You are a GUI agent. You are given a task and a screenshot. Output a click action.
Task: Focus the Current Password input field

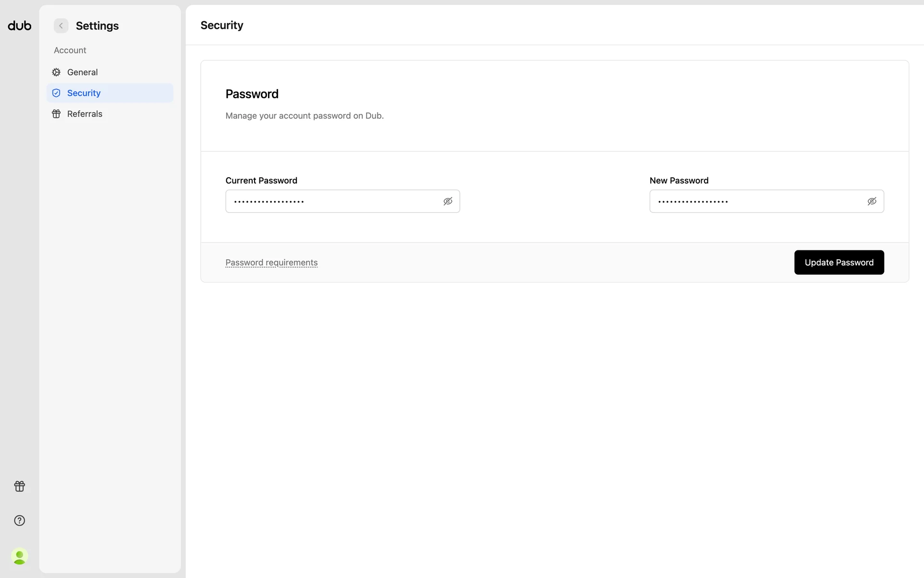pyautogui.click(x=332, y=201)
